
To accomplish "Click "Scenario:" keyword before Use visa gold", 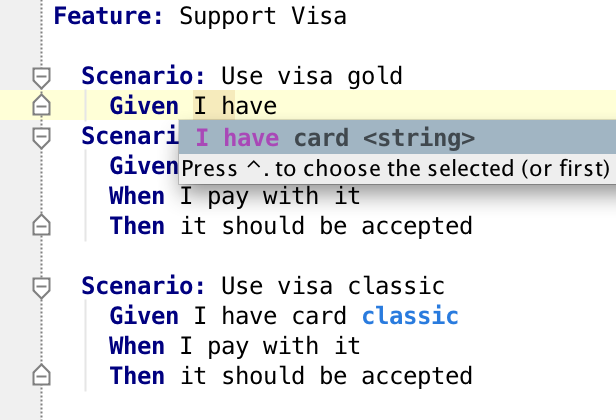I will coord(143,76).
